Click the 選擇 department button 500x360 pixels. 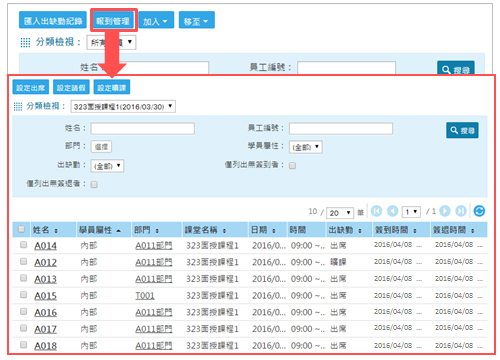(101, 147)
